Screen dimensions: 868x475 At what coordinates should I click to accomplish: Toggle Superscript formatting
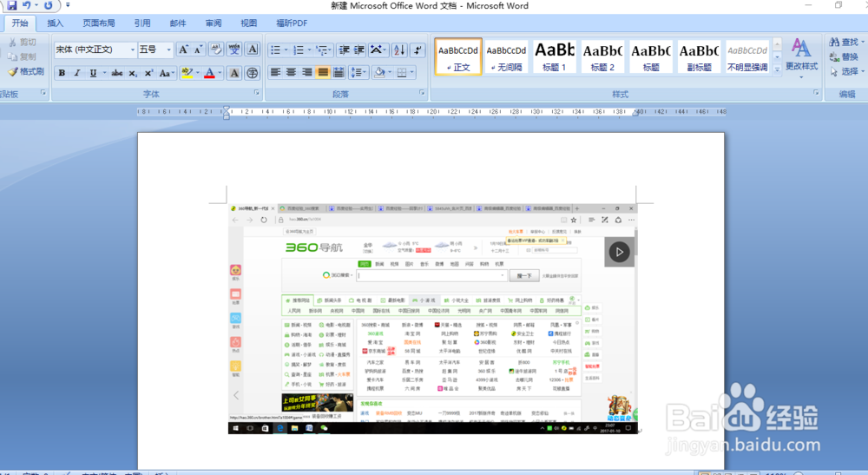[148, 73]
